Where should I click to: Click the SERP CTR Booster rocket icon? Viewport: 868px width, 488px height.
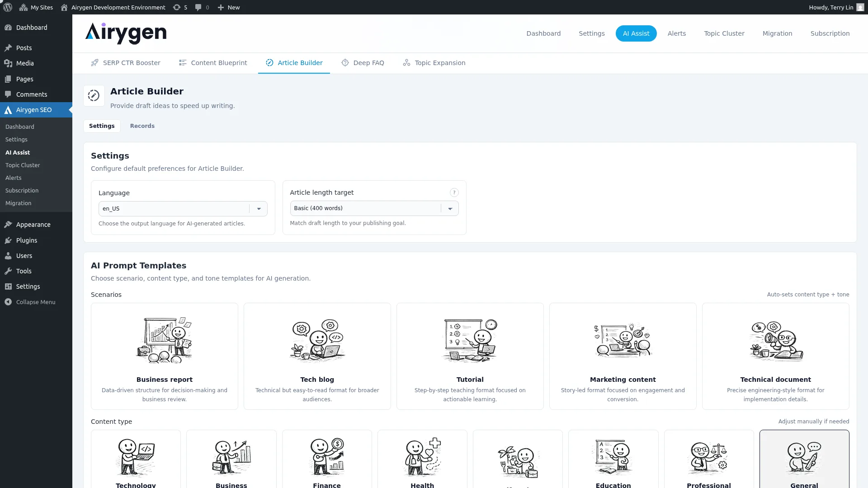pos(94,63)
